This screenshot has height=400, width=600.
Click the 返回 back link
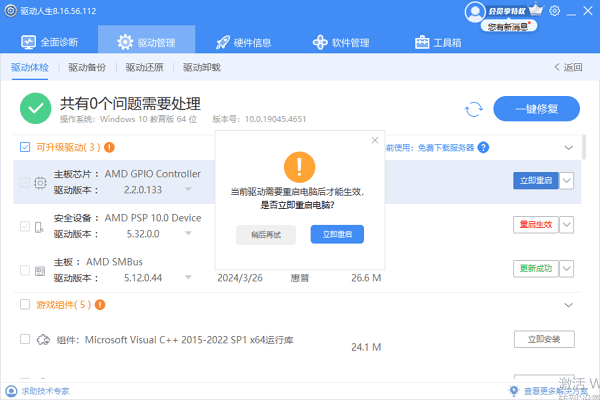(568, 67)
